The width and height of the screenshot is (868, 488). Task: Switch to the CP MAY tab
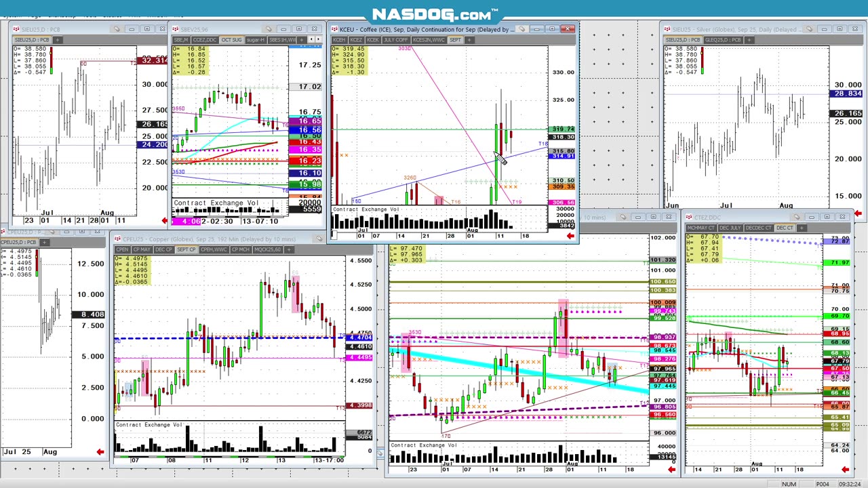tap(141, 249)
